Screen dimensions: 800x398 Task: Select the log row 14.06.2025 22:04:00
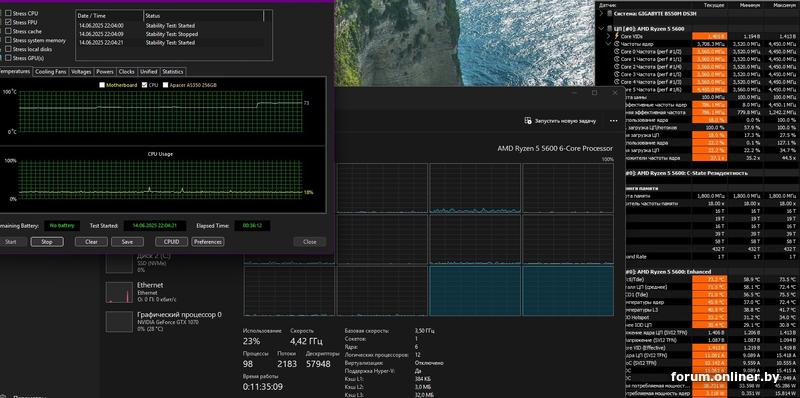pyautogui.click(x=170, y=26)
